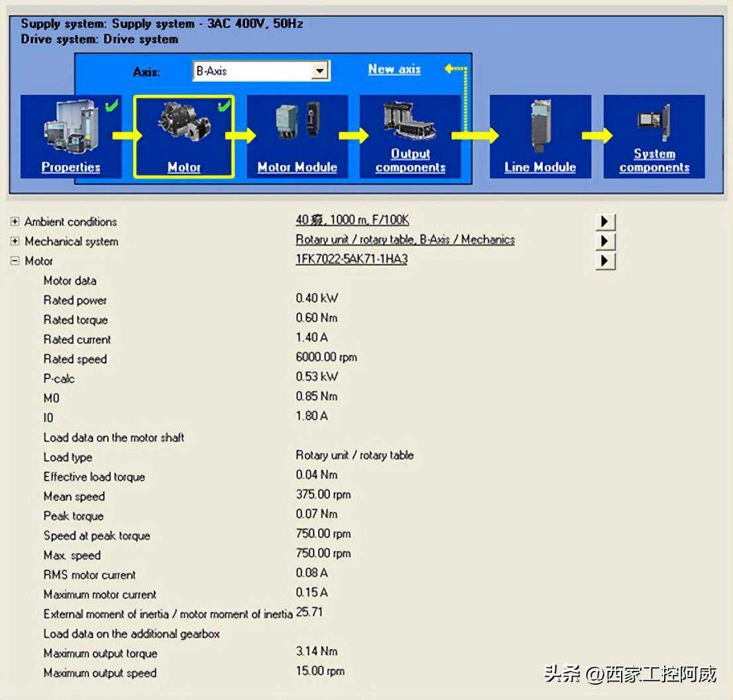Open the Motor Module step label
This screenshot has height=700, width=733.
point(297,168)
